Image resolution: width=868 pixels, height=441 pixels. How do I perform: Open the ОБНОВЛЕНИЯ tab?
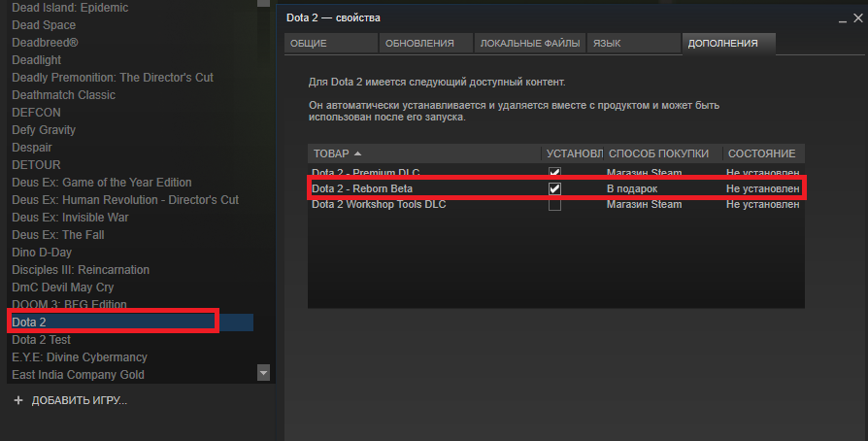(x=425, y=43)
